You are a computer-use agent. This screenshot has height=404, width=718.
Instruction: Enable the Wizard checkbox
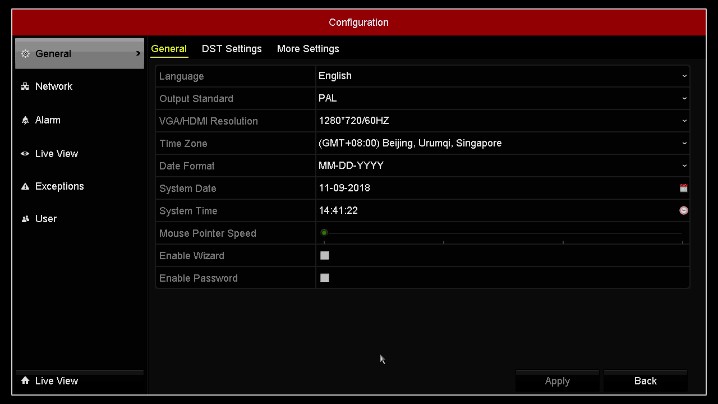coord(324,256)
